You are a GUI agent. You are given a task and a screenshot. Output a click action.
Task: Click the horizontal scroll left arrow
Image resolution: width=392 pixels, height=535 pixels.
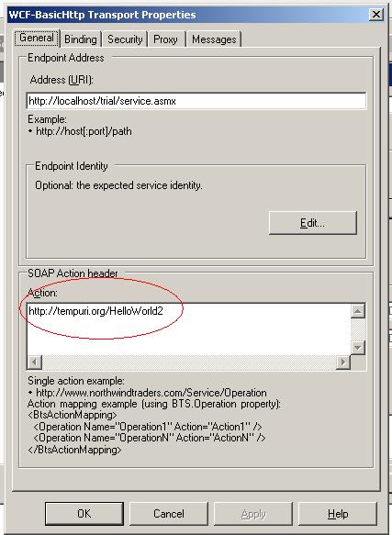[35, 362]
